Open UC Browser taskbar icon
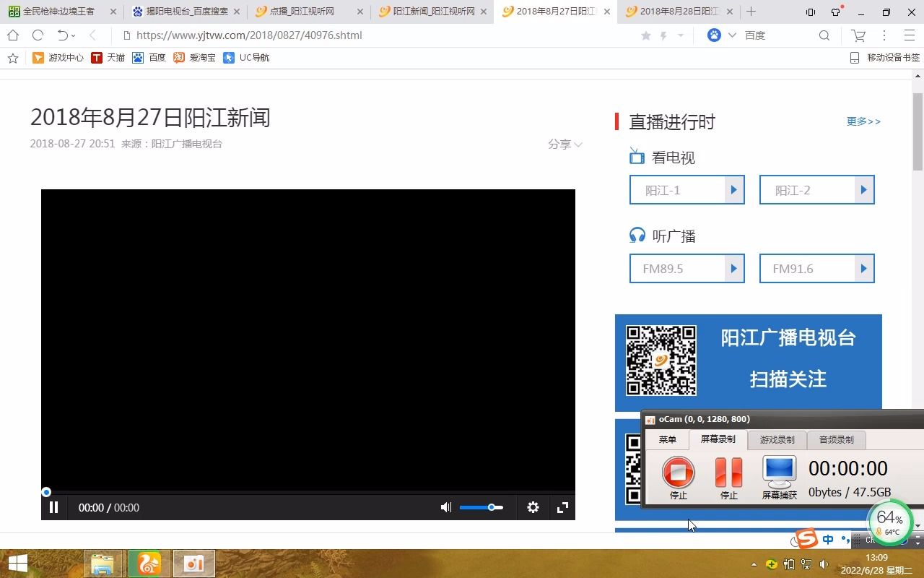Viewport: 924px width, 578px height. (149, 564)
